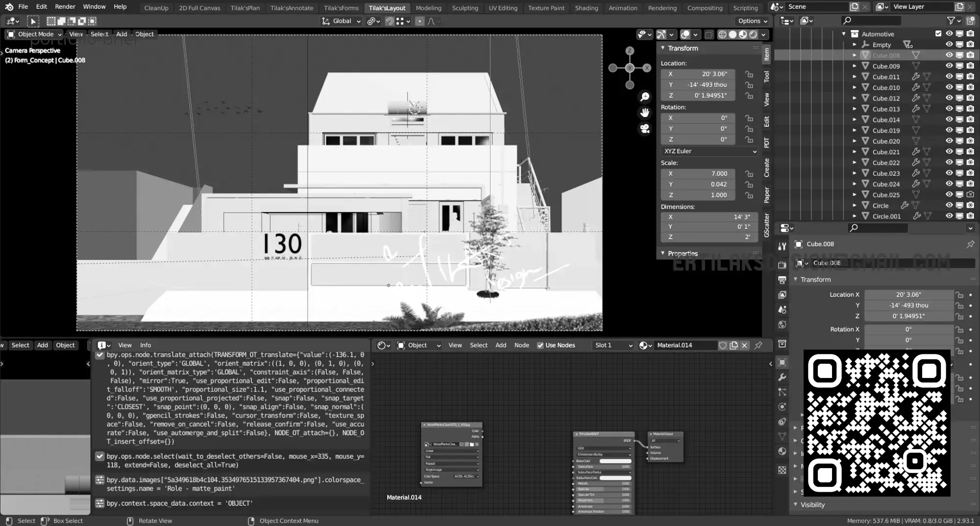The width and height of the screenshot is (980, 526).
Task: Open the Render menu
Action: [x=65, y=7]
